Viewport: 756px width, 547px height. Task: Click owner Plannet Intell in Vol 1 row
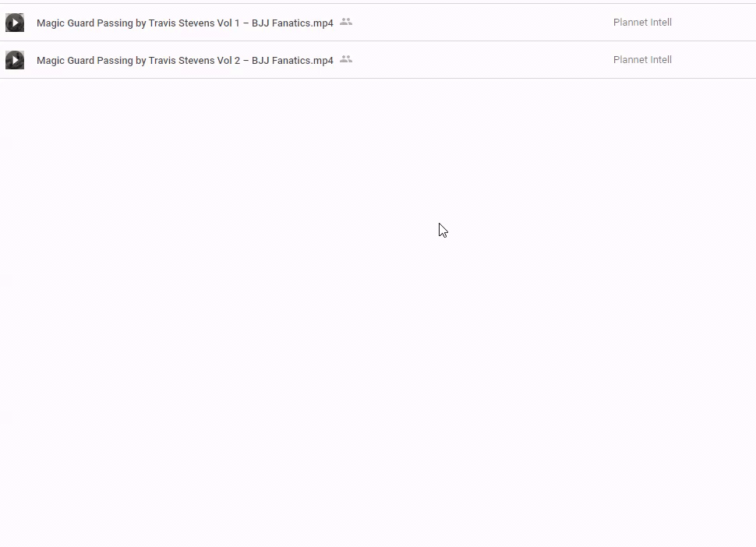coord(642,23)
